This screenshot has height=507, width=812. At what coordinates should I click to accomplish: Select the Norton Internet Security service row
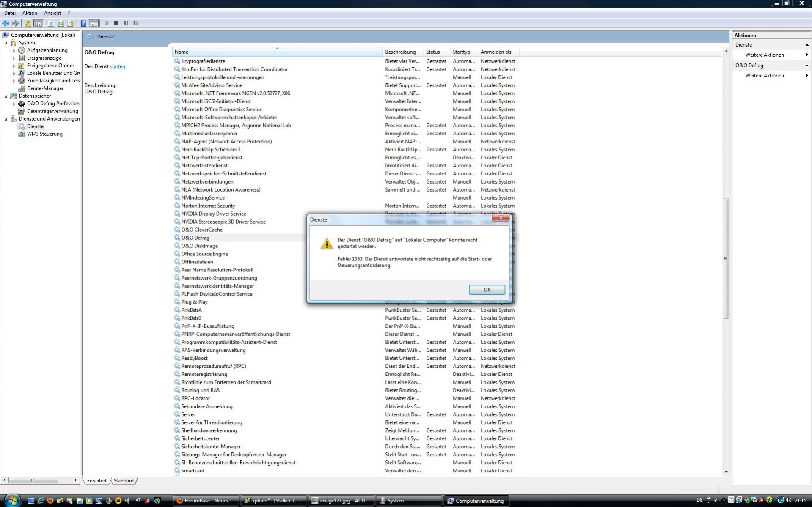pyautogui.click(x=345, y=206)
